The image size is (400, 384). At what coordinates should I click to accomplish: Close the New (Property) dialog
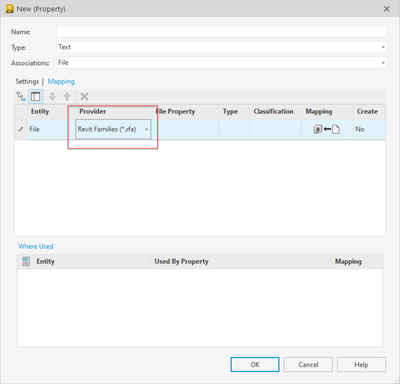pos(387,9)
